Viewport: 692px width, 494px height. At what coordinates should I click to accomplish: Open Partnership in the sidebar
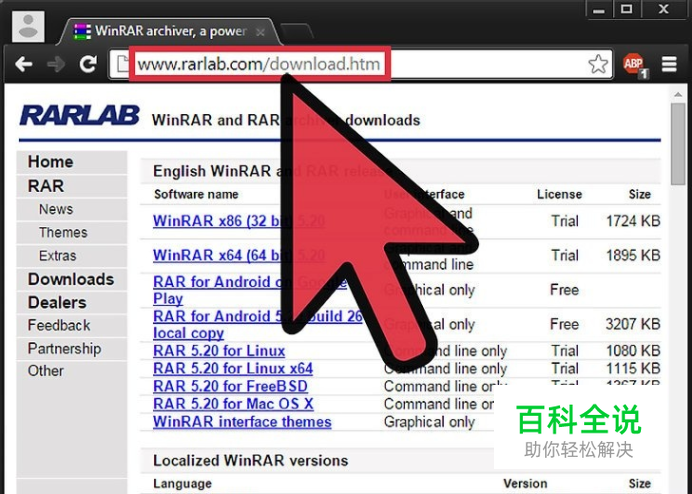(72, 348)
